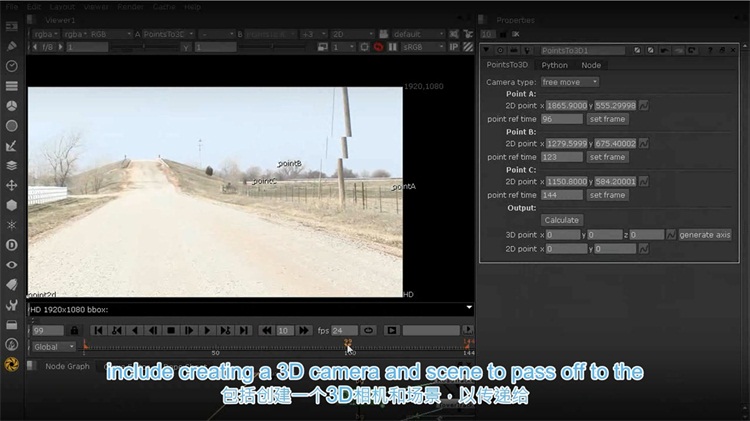This screenshot has width=750, height=421.
Task: Click Point A animation curve icon
Action: tap(643, 105)
